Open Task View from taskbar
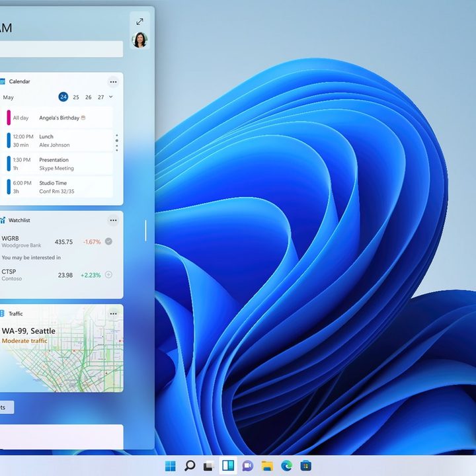The height and width of the screenshot is (476, 476). click(x=209, y=465)
